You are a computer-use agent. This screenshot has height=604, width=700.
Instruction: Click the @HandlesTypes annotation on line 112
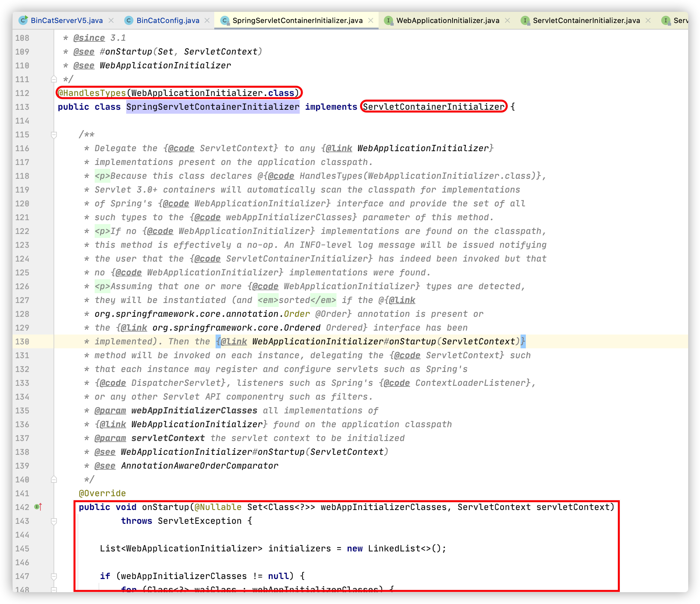click(x=92, y=93)
